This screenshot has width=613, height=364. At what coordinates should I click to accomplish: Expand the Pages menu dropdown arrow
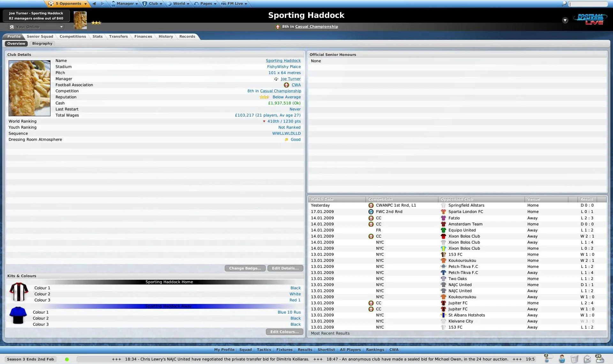pos(215,4)
